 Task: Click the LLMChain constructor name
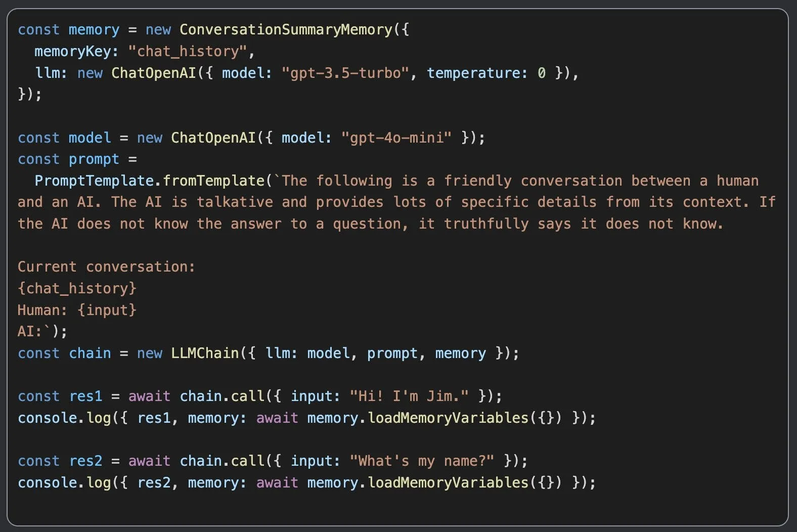coord(205,353)
